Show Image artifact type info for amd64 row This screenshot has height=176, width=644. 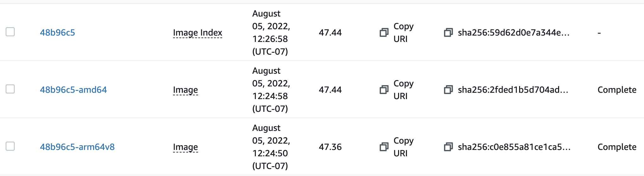pyautogui.click(x=185, y=90)
